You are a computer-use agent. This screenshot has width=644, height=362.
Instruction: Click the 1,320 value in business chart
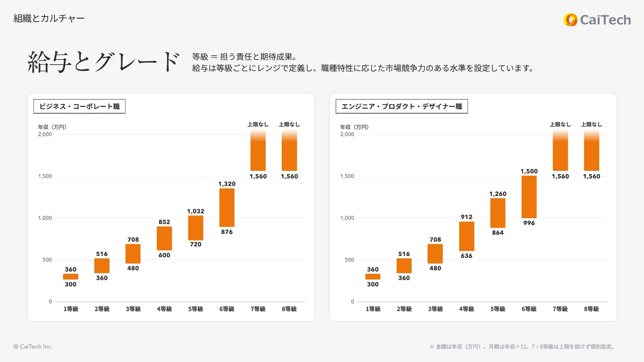coord(227,184)
